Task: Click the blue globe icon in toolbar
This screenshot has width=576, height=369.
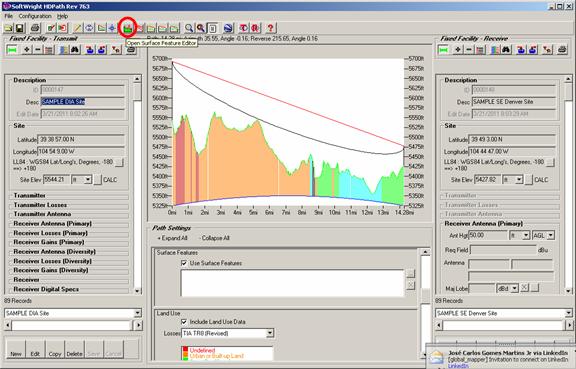Action: 228,28
